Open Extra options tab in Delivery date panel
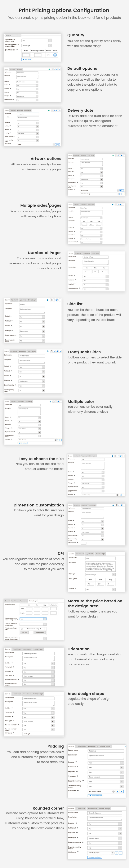This screenshot has height=868, width=129. pos(27,110)
